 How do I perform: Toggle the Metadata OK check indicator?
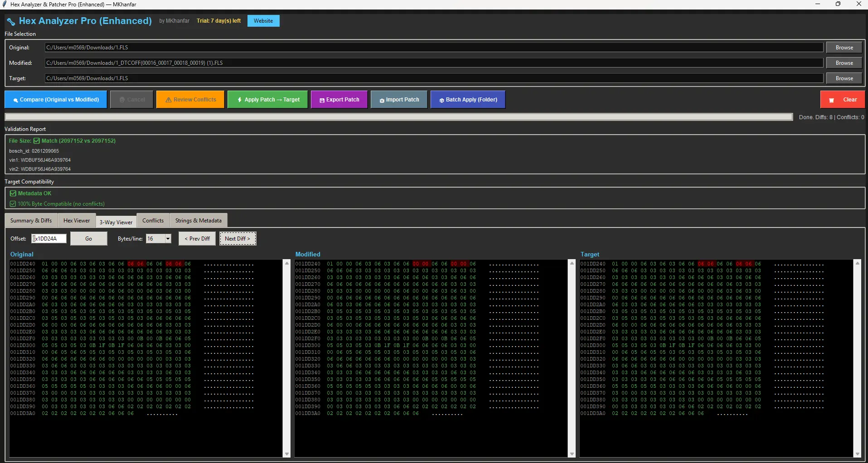[13, 193]
